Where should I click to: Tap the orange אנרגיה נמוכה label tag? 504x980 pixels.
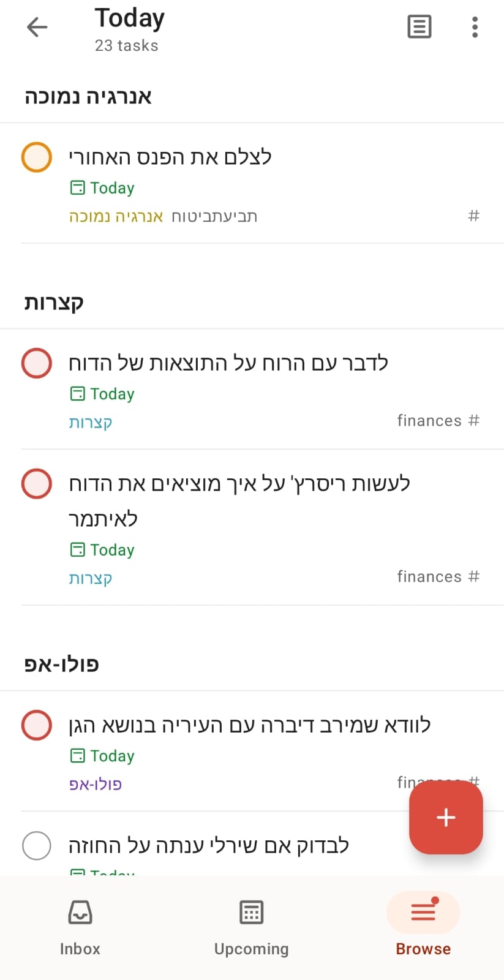(x=116, y=216)
